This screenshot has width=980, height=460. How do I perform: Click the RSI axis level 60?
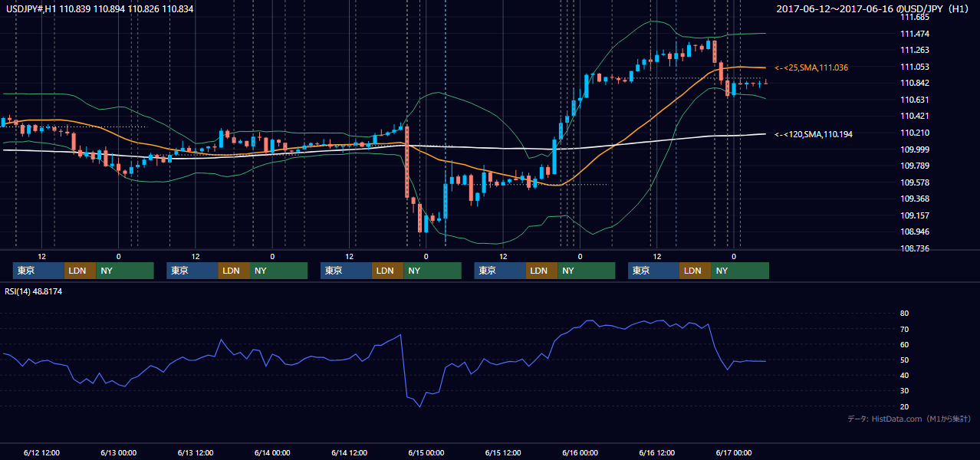(x=904, y=344)
